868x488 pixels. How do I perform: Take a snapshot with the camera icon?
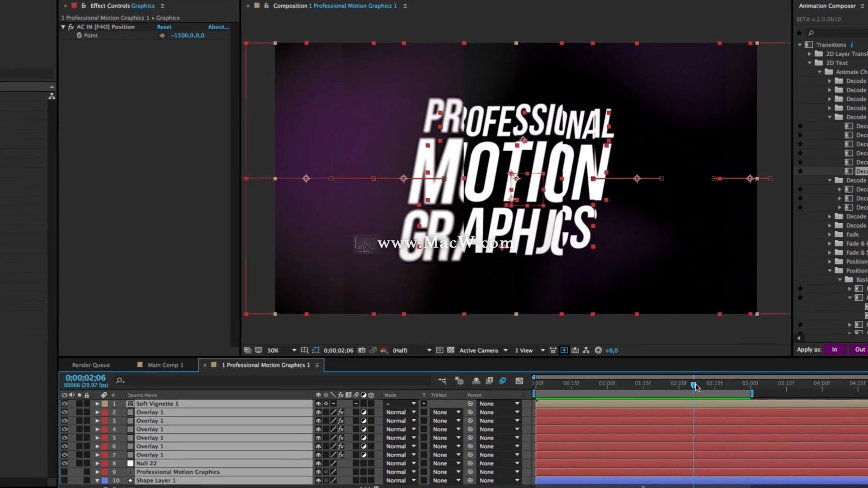click(362, 350)
